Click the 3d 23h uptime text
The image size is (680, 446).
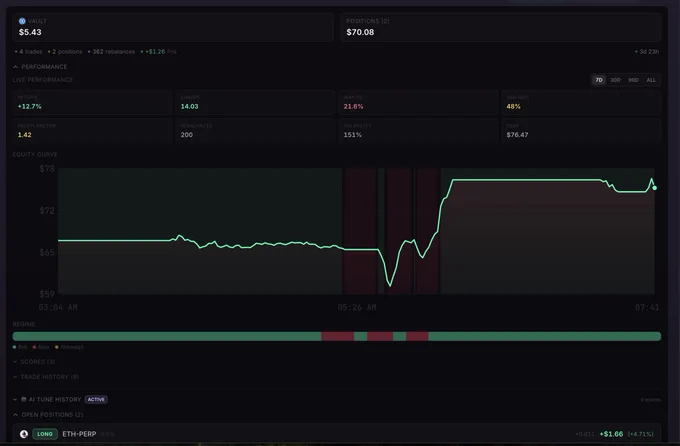point(647,52)
